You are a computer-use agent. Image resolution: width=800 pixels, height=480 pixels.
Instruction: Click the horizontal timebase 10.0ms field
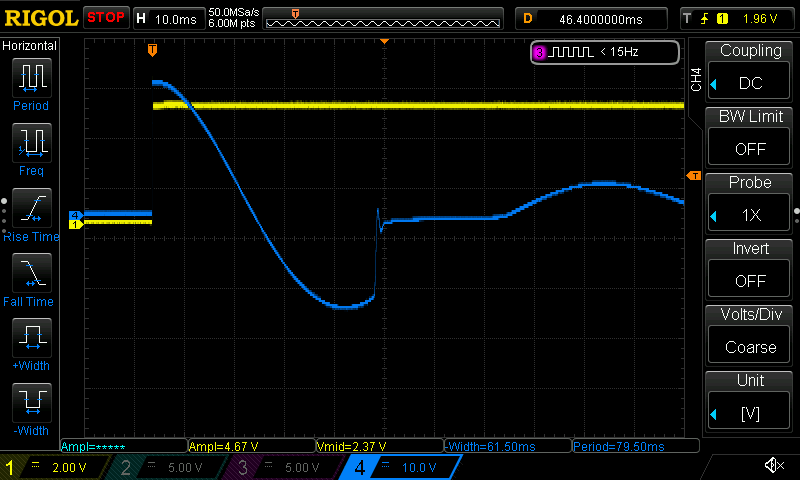(168, 19)
